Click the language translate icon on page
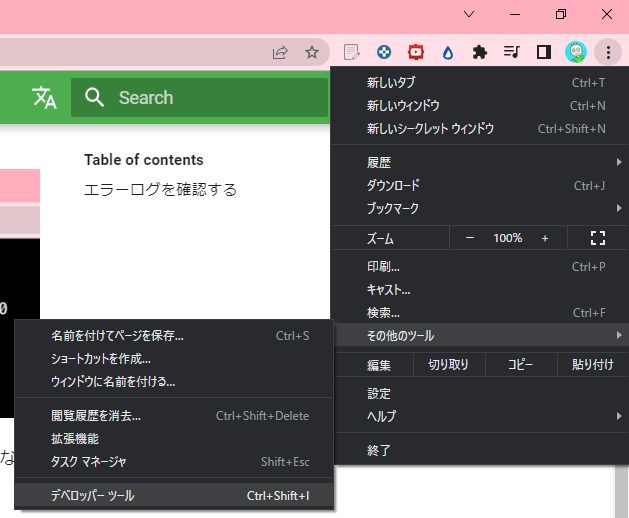Viewport: 629px width, 518px height. pos(44,98)
